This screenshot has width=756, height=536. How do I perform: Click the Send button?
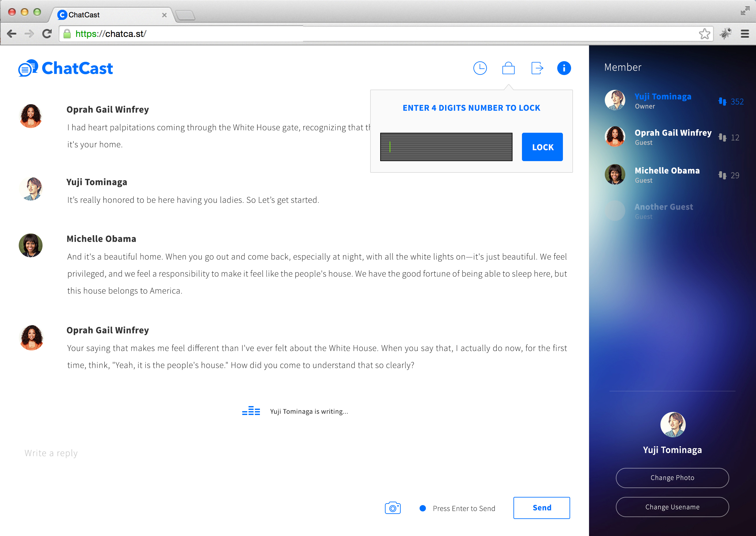[541, 508]
